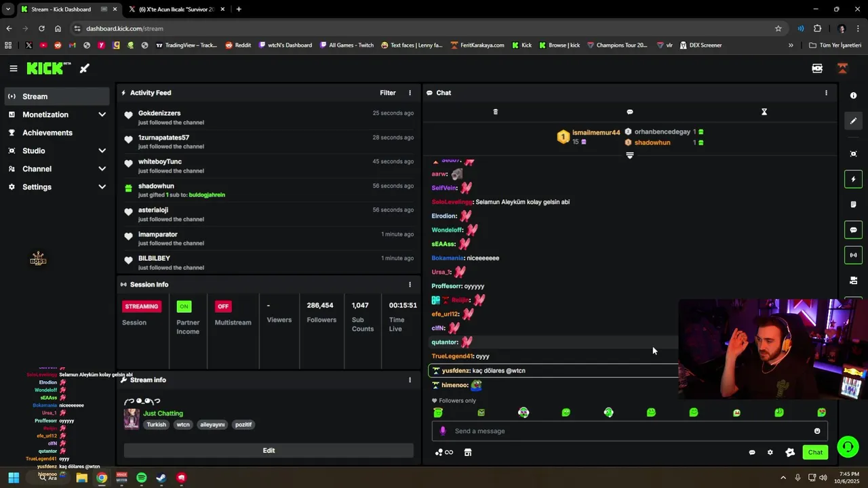Screen dimensions: 868x488
Task: Collapse the gift leaderboard arrow
Action: 629,155
